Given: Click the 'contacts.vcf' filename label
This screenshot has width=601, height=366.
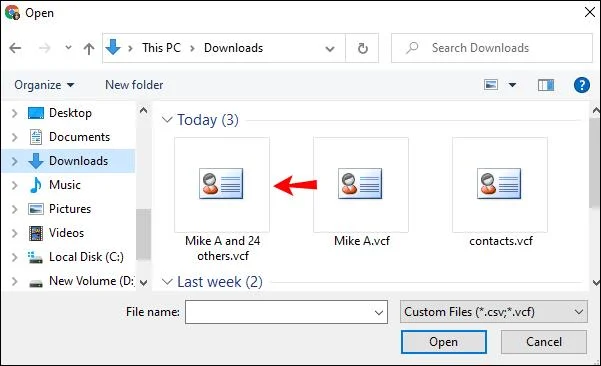Looking at the screenshot, I should coord(501,241).
